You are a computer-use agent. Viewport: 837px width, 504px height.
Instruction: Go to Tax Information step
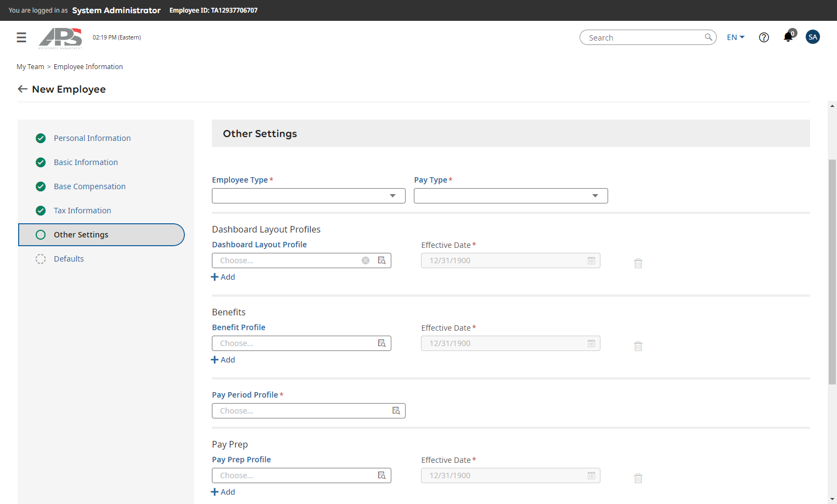[82, 211]
